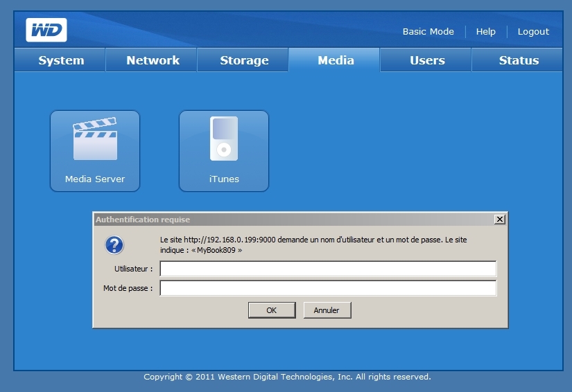
Task: Confirm with the OK button
Action: (x=272, y=310)
